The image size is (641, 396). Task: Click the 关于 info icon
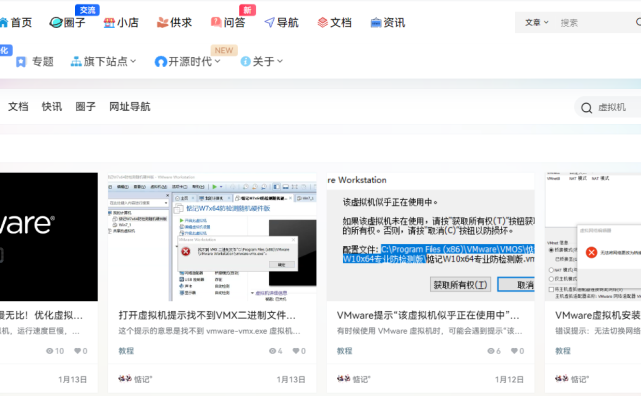click(x=245, y=62)
